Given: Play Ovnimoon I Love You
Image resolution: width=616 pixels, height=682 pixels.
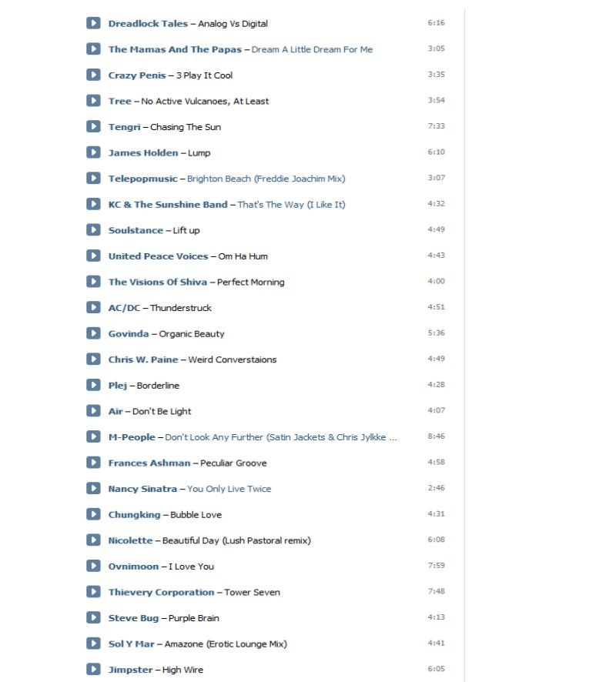Looking at the screenshot, I should (93, 566).
